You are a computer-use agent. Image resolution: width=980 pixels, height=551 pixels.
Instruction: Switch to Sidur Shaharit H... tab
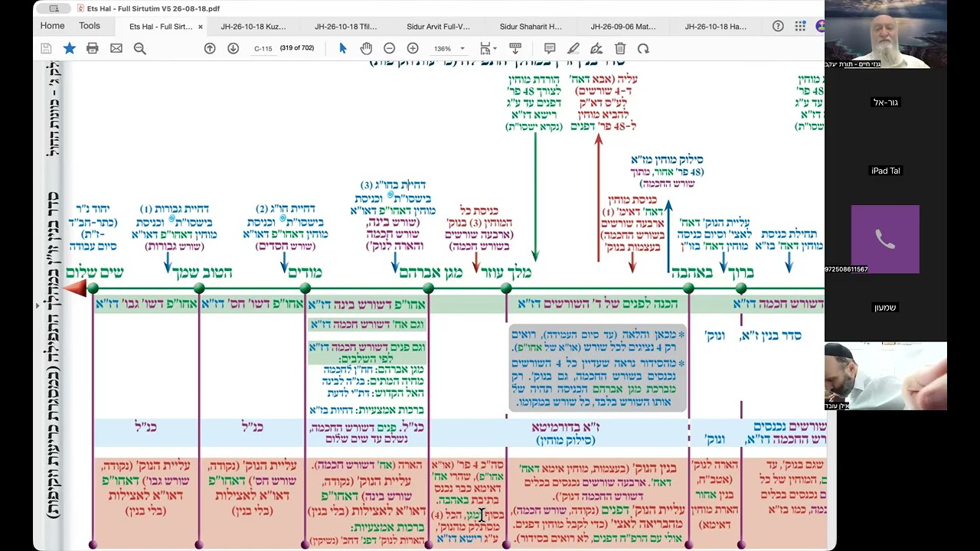coord(531,27)
